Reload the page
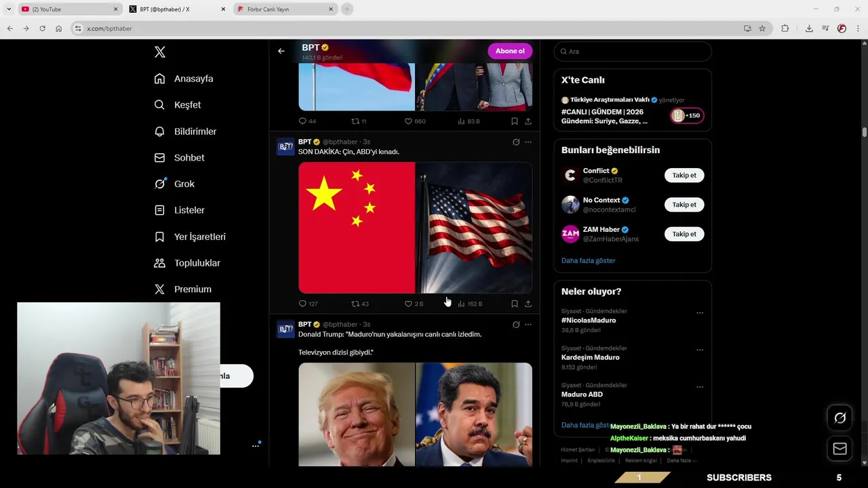 tap(42, 28)
